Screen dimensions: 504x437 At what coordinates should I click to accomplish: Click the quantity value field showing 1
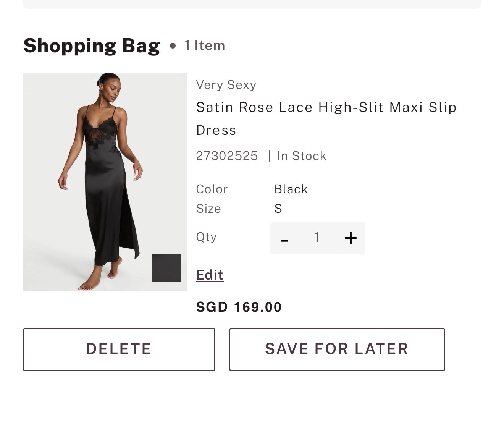(317, 238)
